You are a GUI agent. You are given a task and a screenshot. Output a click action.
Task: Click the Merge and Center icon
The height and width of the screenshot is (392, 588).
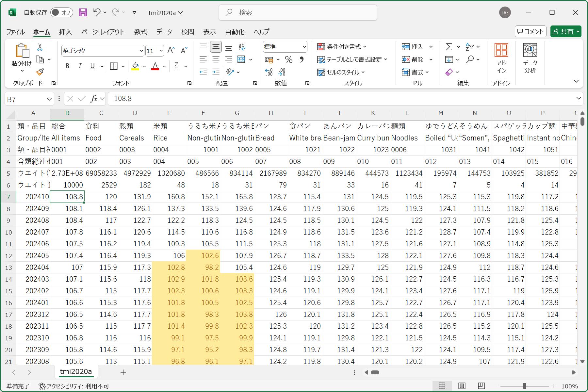click(x=241, y=59)
